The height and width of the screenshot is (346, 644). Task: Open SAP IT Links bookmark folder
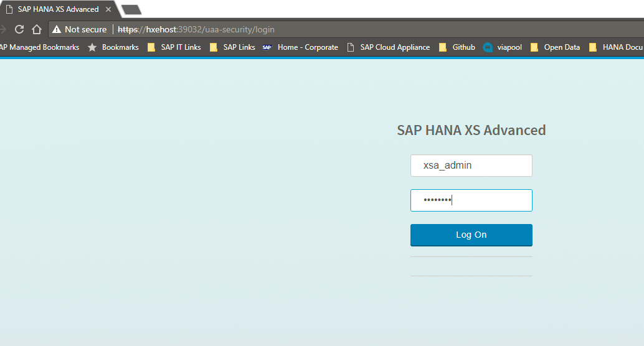tap(174, 47)
